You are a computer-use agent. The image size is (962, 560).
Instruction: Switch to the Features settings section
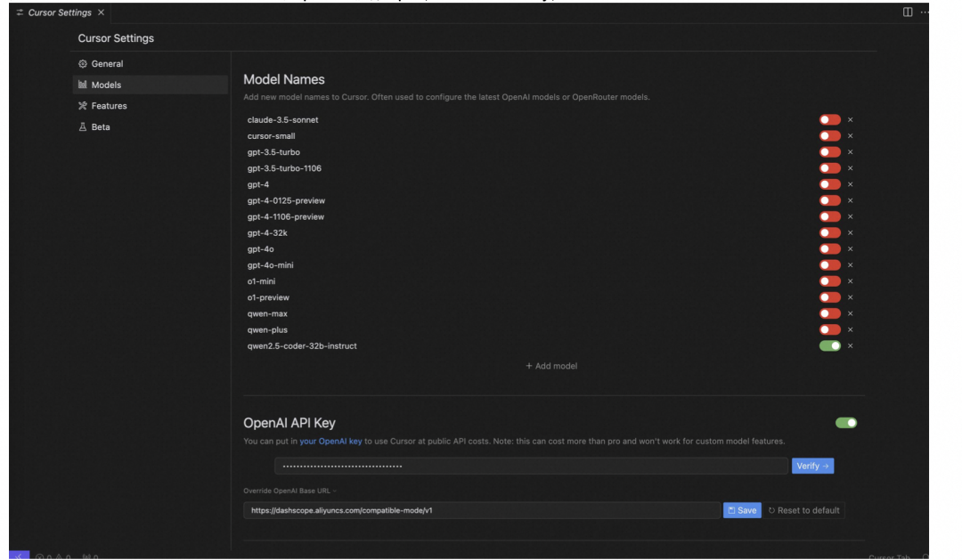click(x=109, y=106)
